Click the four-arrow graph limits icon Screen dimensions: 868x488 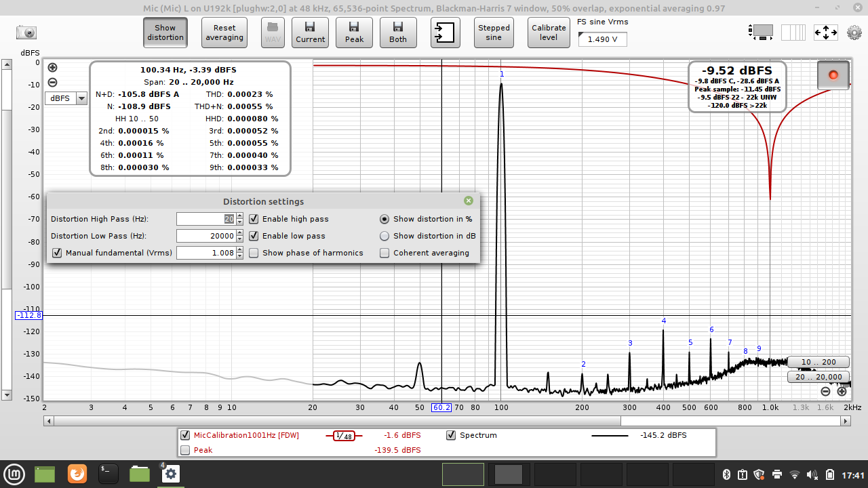click(825, 32)
